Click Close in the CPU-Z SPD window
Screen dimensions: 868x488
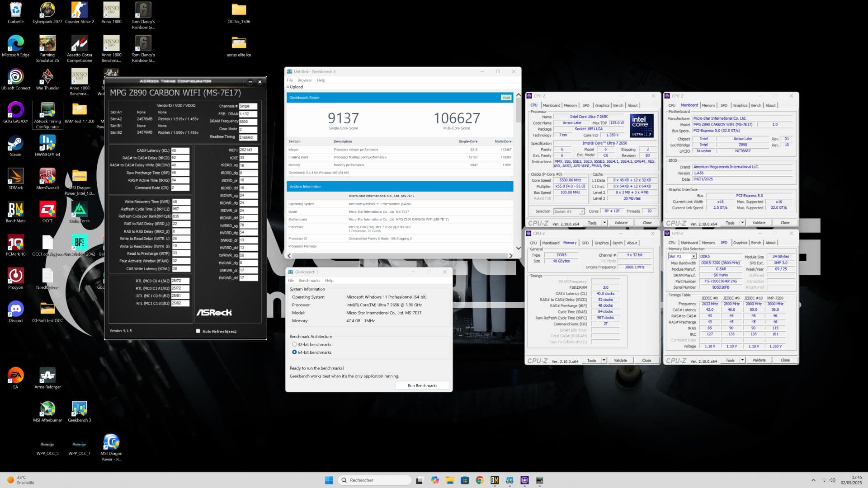[785, 360]
